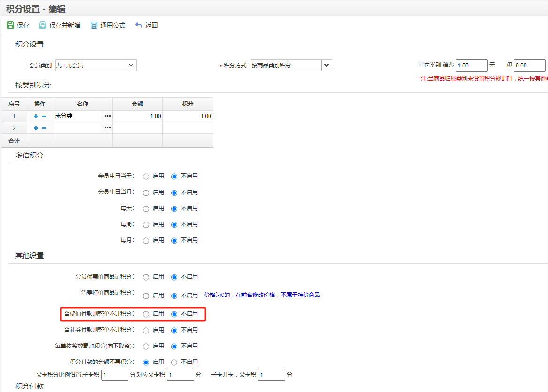Viewport: 548px width, 392px height.
Task: Select 不启用 for 每月
Action: pyautogui.click(x=174, y=241)
